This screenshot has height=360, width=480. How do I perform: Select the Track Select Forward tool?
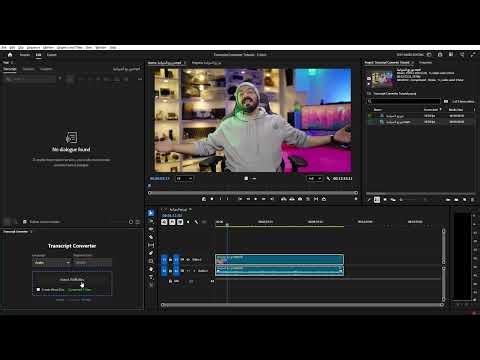pos(151,221)
